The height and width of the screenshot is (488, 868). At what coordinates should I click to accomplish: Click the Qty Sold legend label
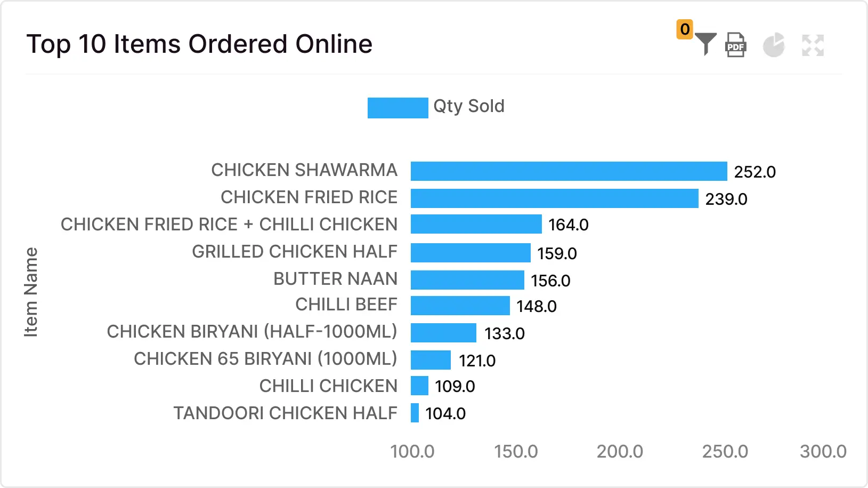[469, 106]
